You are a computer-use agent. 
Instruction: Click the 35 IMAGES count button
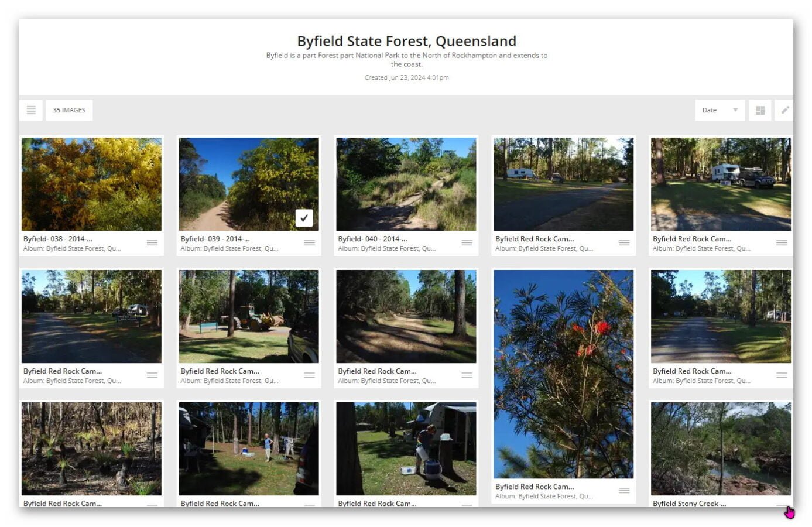tap(69, 110)
